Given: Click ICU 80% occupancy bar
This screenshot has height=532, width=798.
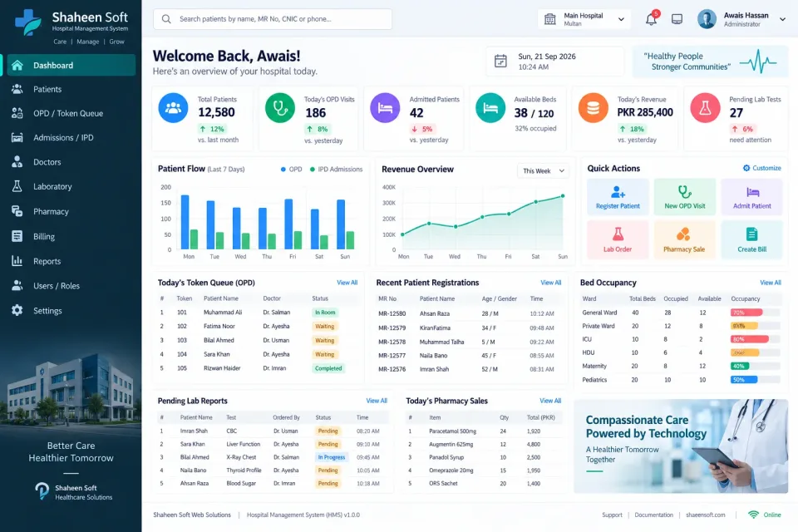Looking at the screenshot, I should click(x=755, y=339).
